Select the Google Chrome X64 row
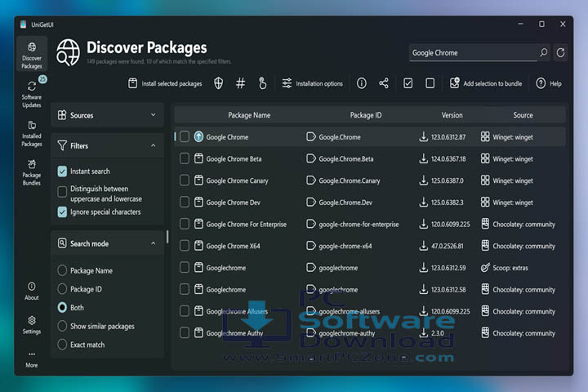The width and height of the screenshot is (588, 392). coord(370,246)
